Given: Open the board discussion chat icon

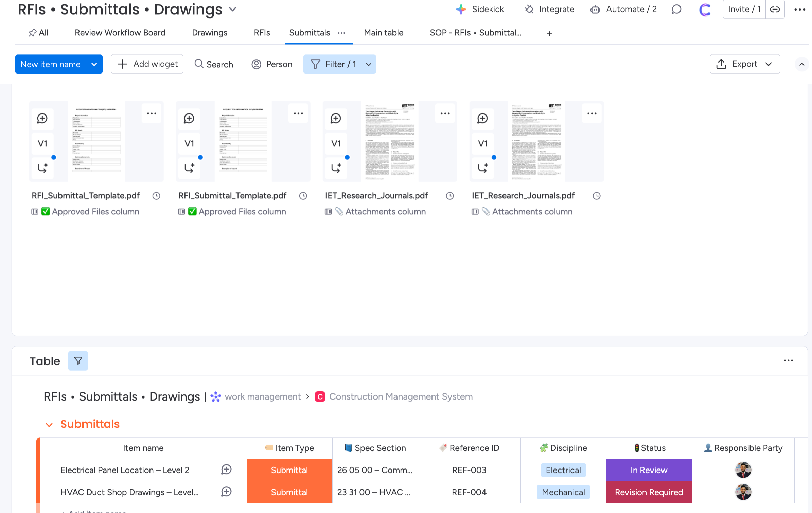Looking at the screenshot, I should pyautogui.click(x=676, y=9).
